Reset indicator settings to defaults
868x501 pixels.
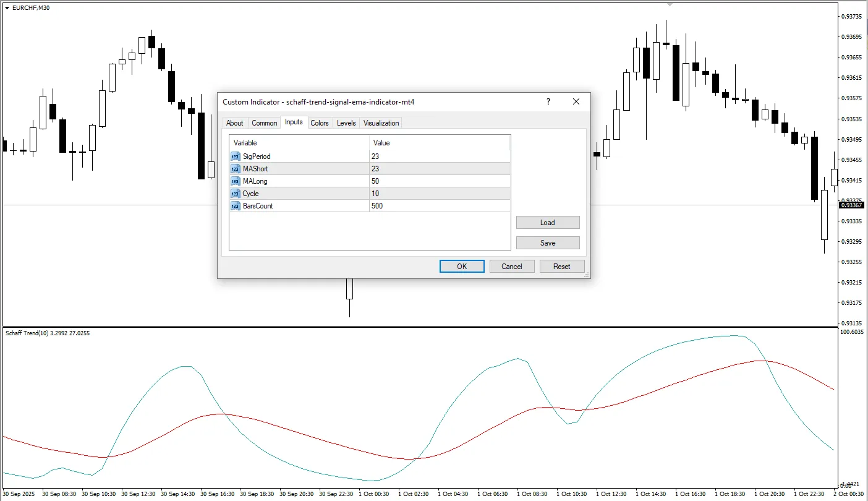click(561, 266)
